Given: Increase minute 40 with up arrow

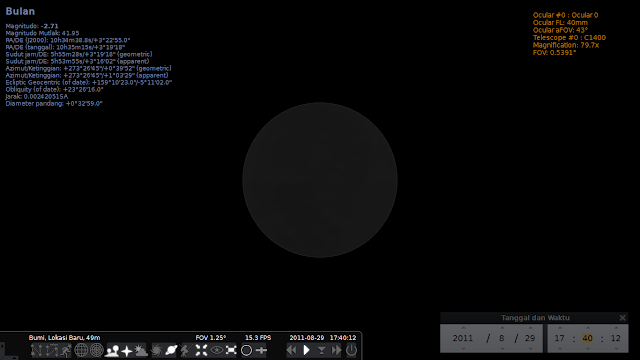Looking at the screenshot, I should coord(588,328).
